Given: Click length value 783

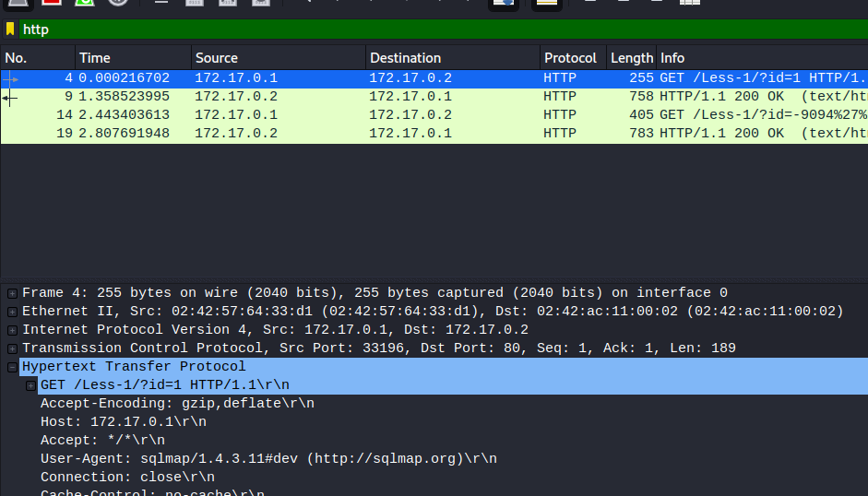Looking at the screenshot, I should (641, 134).
